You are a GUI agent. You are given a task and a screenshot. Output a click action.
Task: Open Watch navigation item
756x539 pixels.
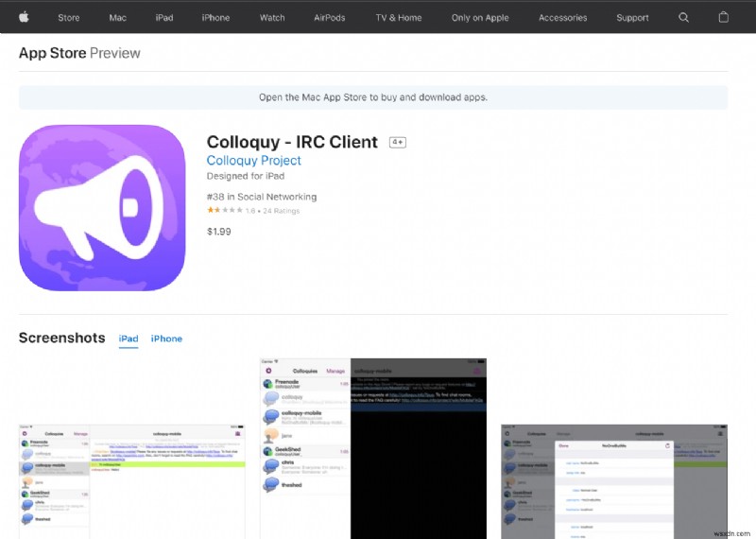point(272,18)
